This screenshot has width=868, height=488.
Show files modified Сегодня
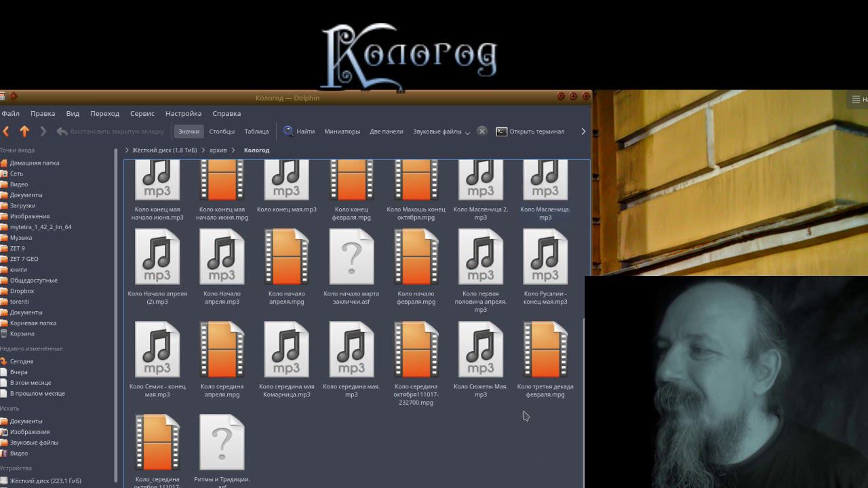pyautogui.click(x=21, y=361)
